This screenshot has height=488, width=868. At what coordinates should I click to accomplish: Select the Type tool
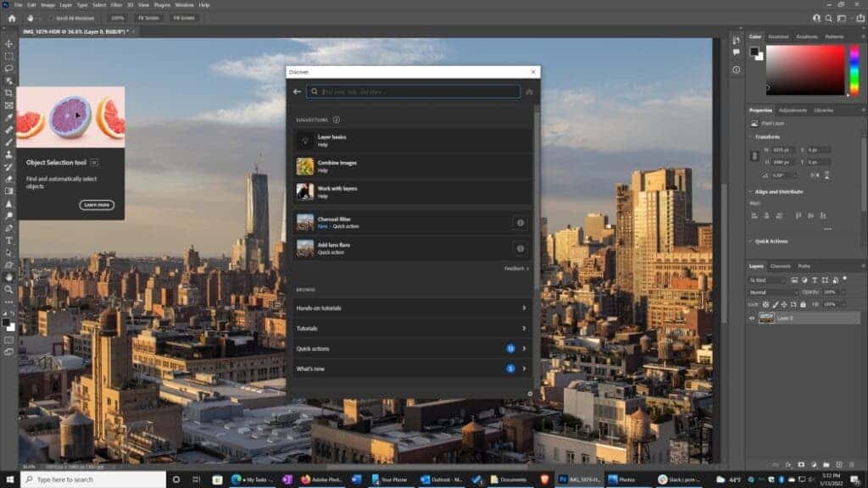pyautogui.click(x=9, y=241)
